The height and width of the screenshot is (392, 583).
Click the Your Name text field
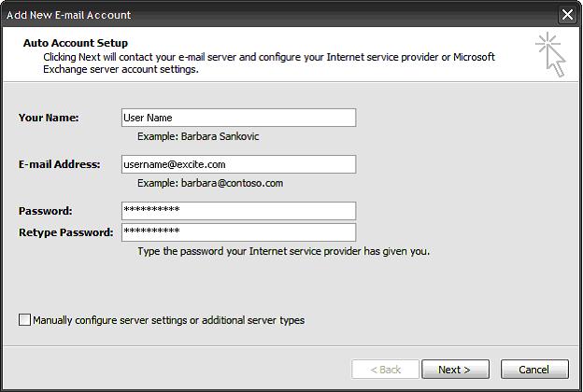pos(238,118)
